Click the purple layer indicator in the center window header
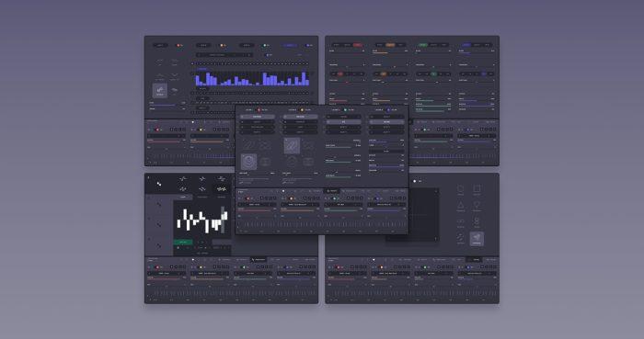Image resolution: width=644 pixels, height=339 pixels. (388, 110)
